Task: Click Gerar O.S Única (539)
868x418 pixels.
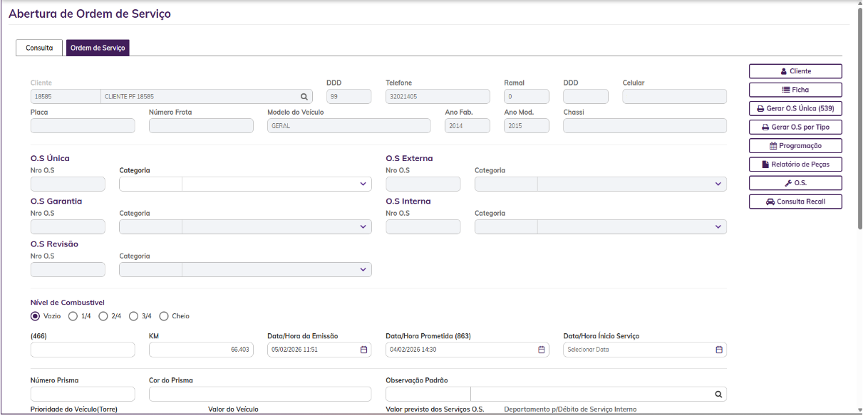Action: tap(795, 108)
